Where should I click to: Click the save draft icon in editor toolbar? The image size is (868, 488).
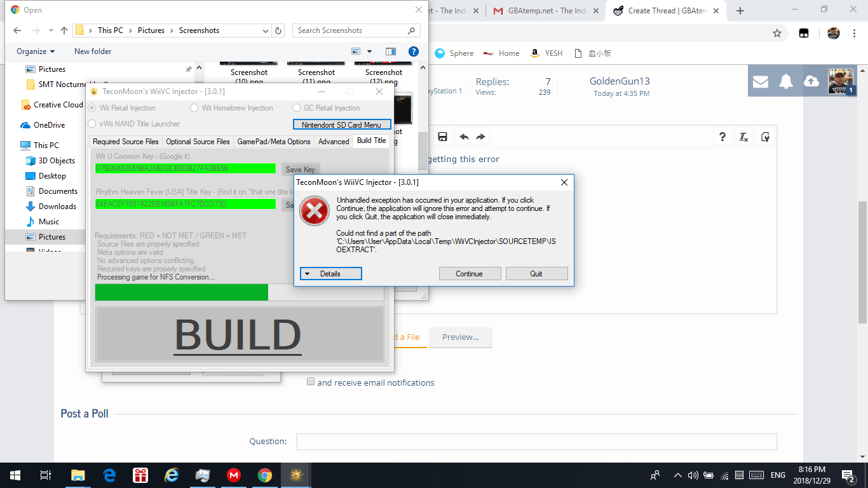pyautogui.click(x=443, y=137)
